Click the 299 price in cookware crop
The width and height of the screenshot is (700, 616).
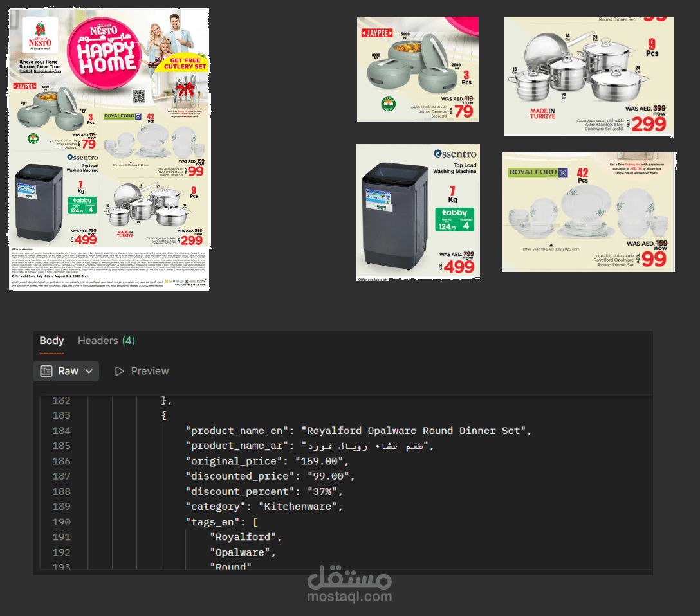click(649, 123)
